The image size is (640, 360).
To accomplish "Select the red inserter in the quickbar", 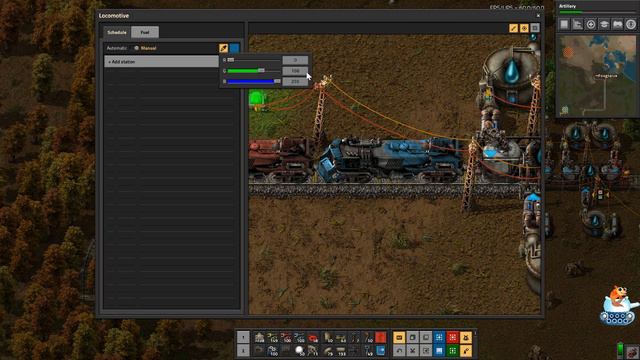I will 286,337.
